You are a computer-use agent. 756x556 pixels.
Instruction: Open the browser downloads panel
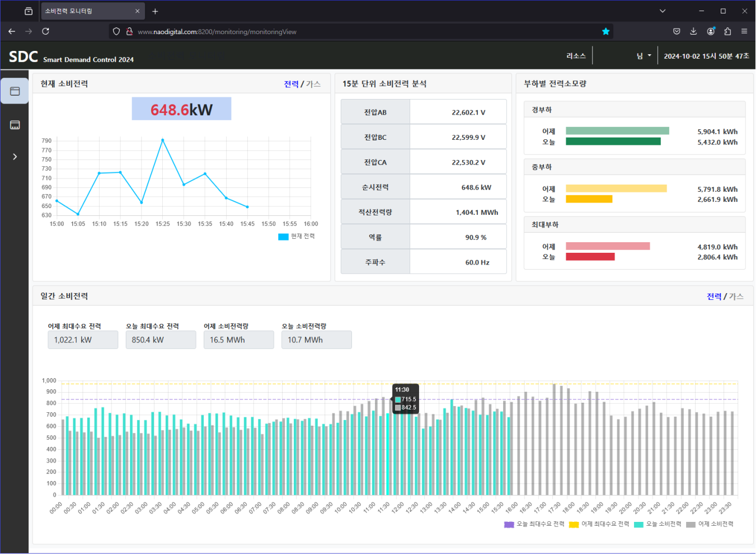[693, 31]
